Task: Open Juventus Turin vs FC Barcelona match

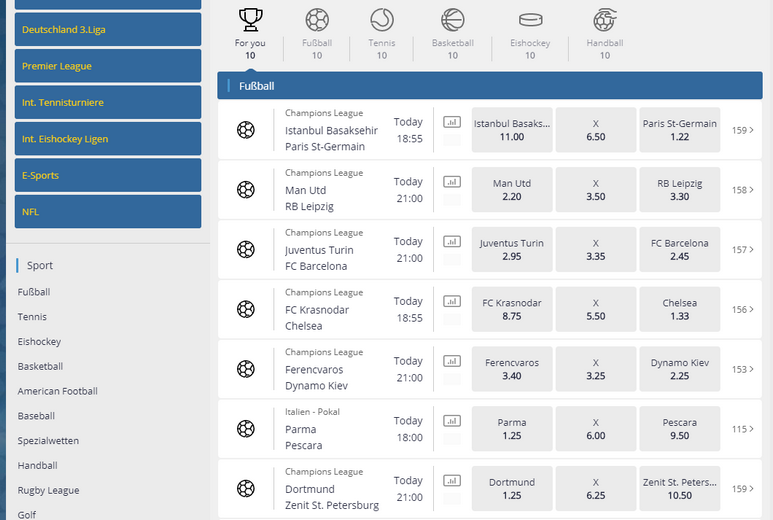Action: (319, 258)
